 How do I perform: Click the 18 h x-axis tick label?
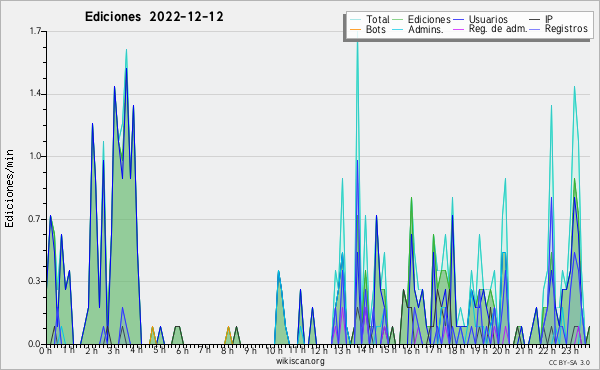coord(456,350)
